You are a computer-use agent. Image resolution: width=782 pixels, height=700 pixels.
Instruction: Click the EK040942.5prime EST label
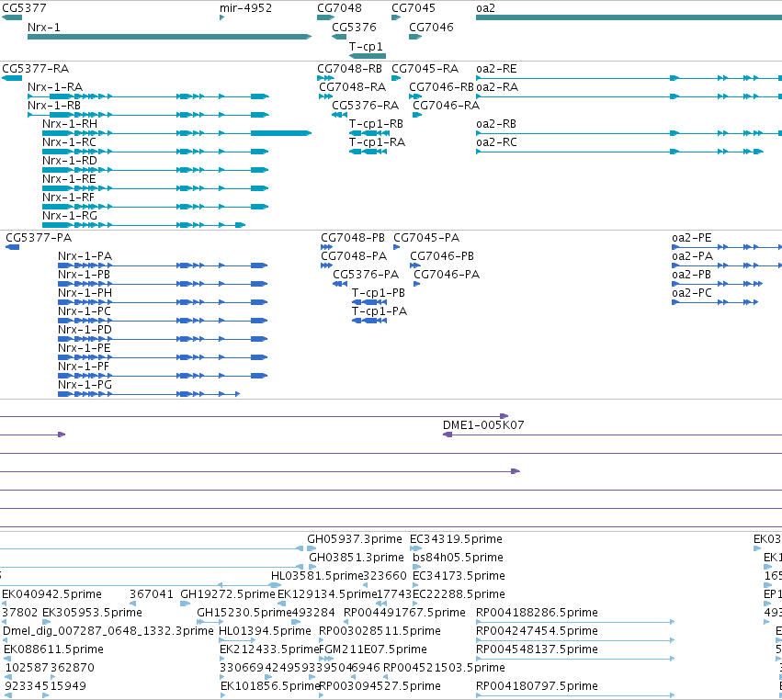[x=51, y=594]
